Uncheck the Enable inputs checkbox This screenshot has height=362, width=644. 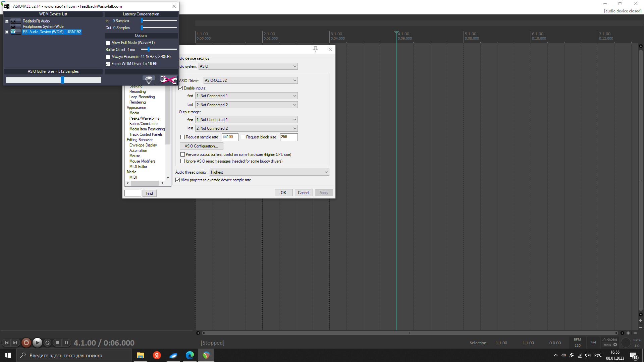tap(181, 88)
